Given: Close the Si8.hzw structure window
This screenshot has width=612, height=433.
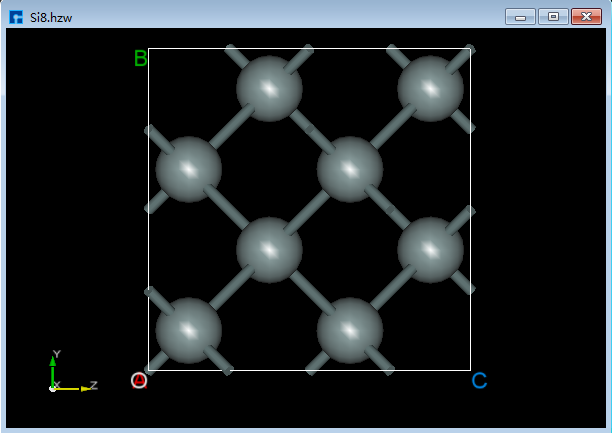Looking at the screenshot, I should click(584, 16).
